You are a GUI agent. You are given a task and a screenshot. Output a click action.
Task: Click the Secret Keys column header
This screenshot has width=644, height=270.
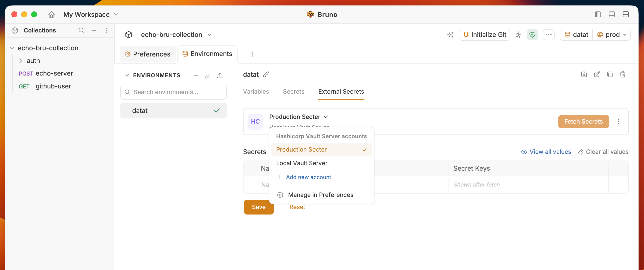(528, 168)
